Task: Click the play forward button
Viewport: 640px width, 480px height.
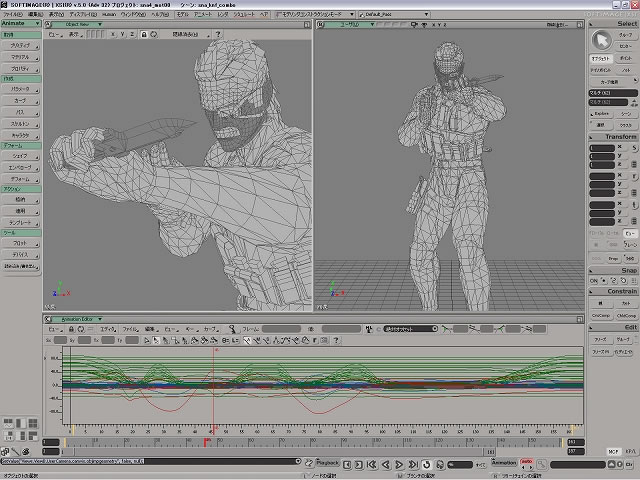Action: (x=398, y=464)
